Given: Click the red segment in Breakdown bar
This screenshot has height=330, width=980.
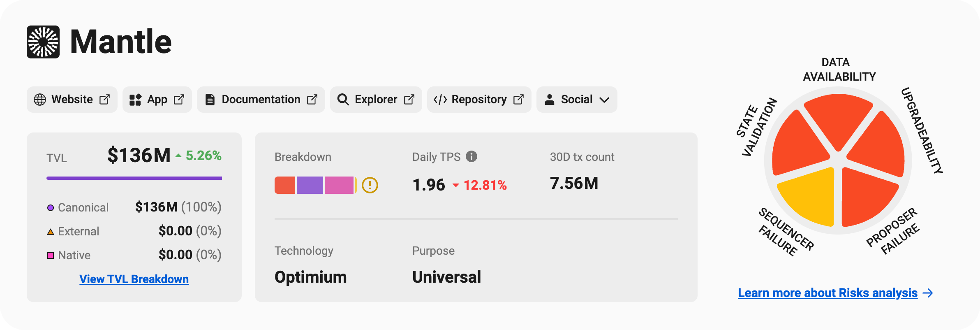Looking at the screenshot, I should click(284, 185).
